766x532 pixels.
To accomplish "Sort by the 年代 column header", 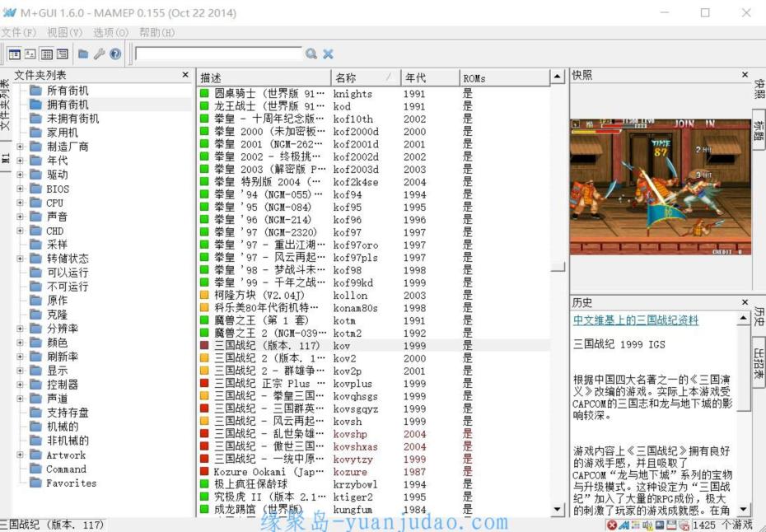I will point(430,77).
